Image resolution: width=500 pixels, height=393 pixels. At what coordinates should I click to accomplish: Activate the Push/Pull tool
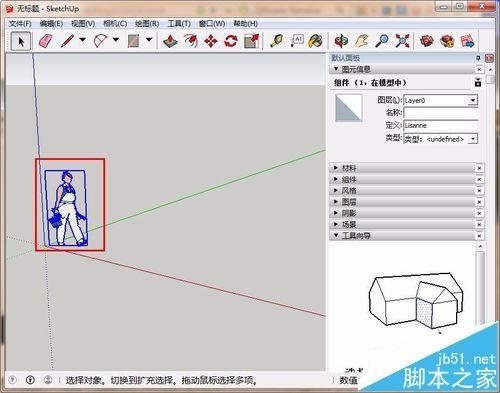pos(170,41)
